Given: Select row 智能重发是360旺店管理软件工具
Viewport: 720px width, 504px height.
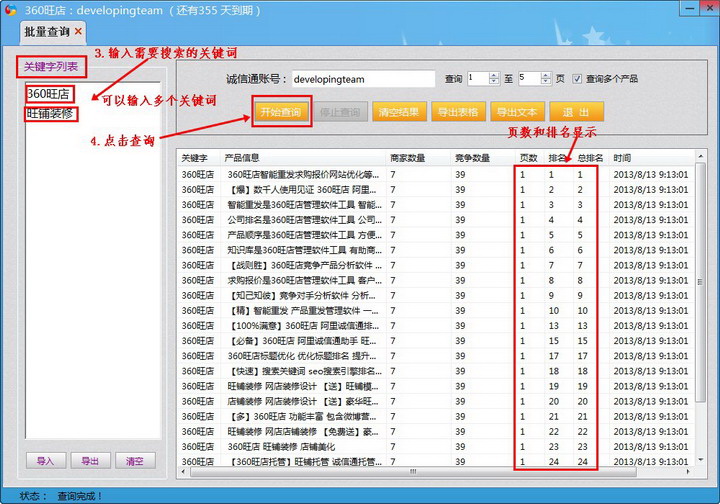Looking at the screenshot, I should pos(436,205).
